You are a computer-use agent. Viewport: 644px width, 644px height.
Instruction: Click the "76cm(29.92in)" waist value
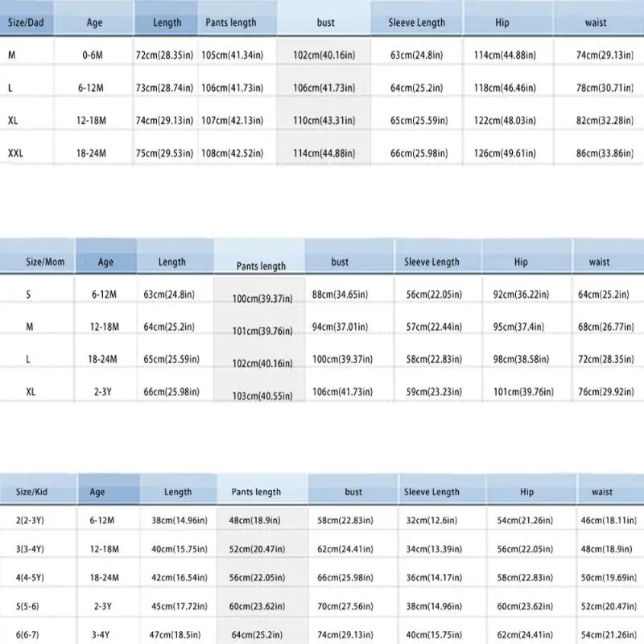click(606, 392)
